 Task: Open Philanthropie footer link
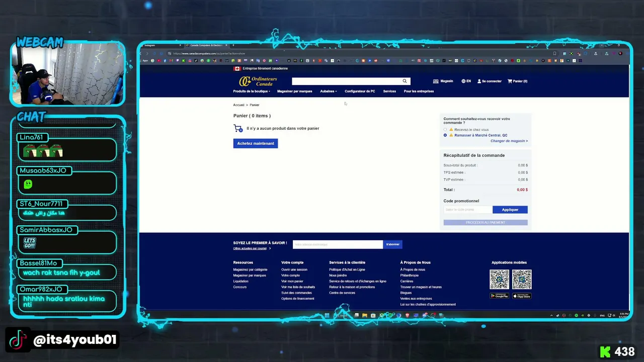(x=410, y=276)
